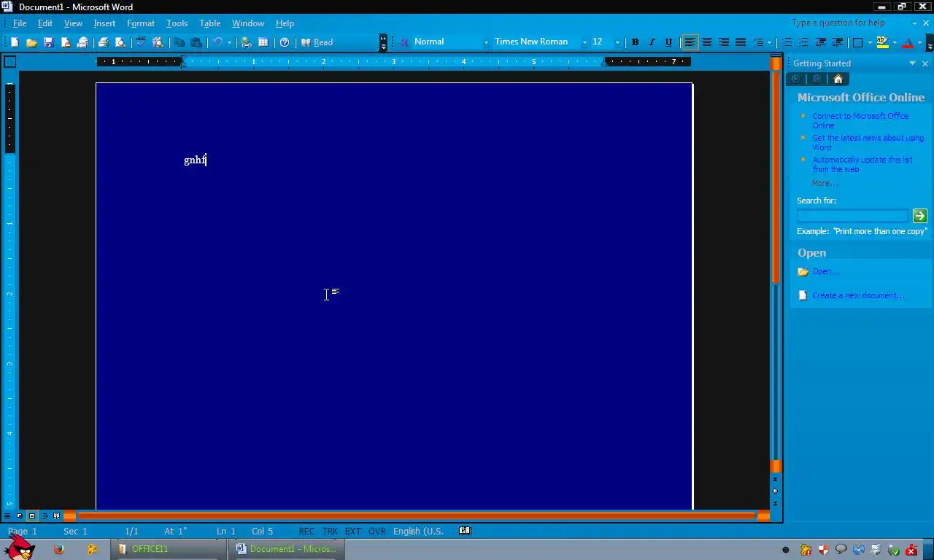Apply red font color
934x560 pixels.
pos(908,42)
